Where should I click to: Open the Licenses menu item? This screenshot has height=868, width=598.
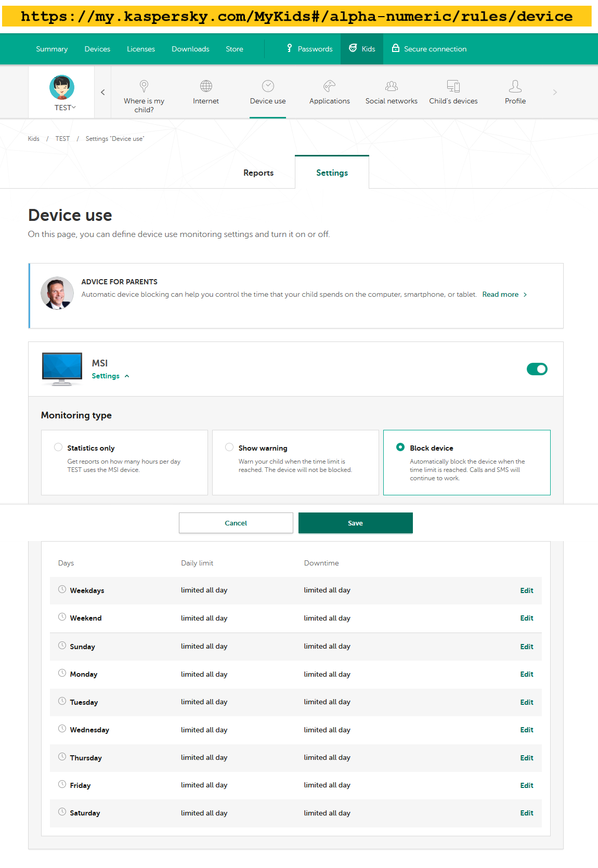pyautogui.click(x=141, y=49)
